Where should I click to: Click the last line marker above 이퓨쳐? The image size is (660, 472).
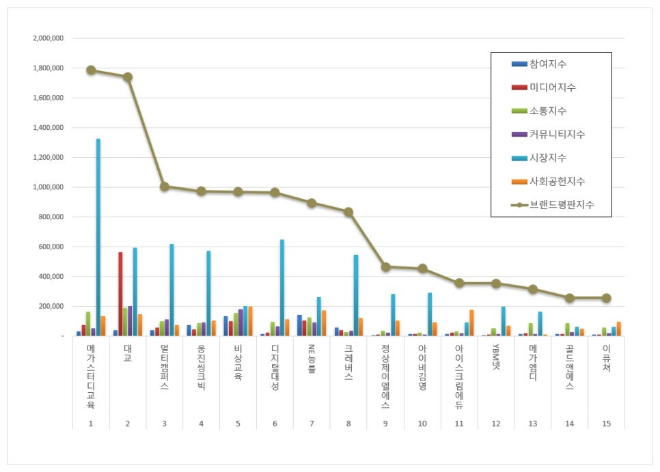coord(606,298)
